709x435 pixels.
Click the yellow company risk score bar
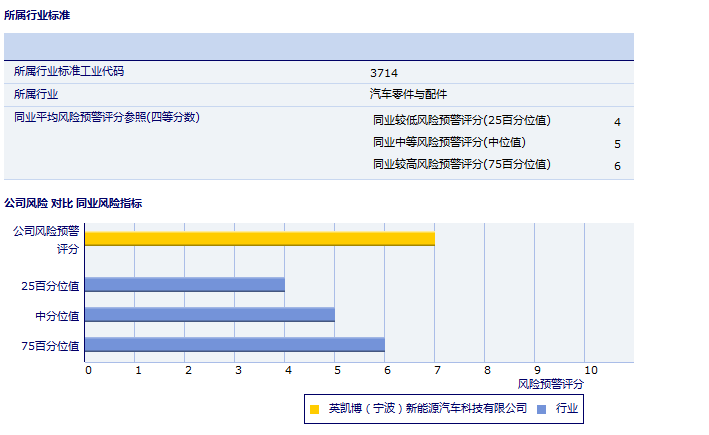[260, 238]
